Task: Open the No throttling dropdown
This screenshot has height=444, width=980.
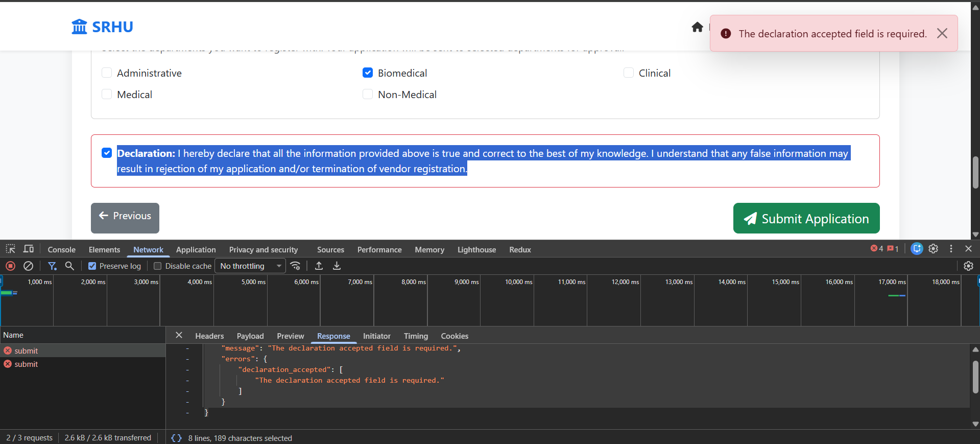Action: (250, 266)
